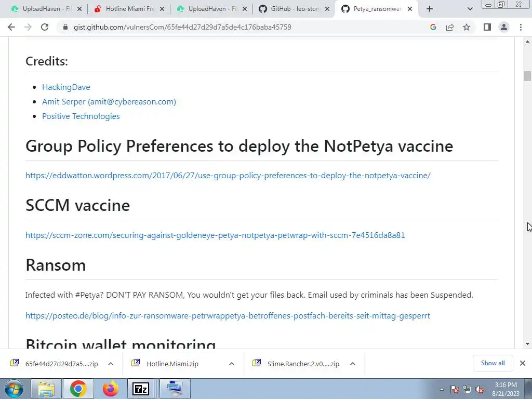Screen dimensions: 532x399
Task: Open Positive Technologies link
Action: click(81, 116)
